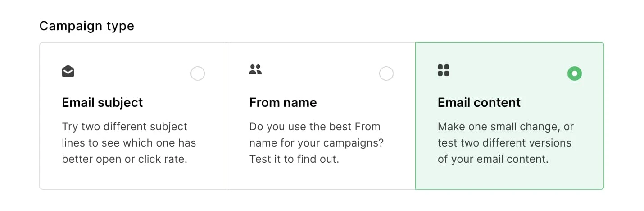Click the "test two different versions" text line
644x211 pixels.
click(504, 143)
